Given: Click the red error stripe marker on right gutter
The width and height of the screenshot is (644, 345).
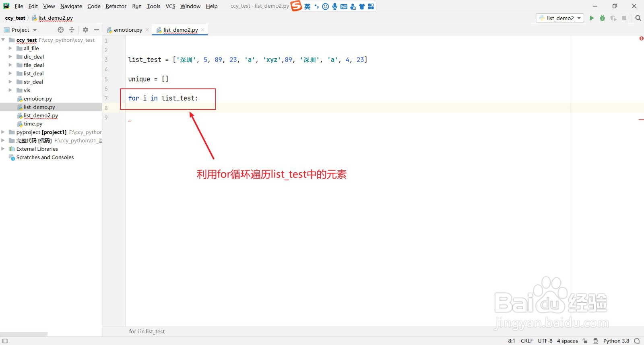Looking at the screenshot, I should [x=641, y=120].
